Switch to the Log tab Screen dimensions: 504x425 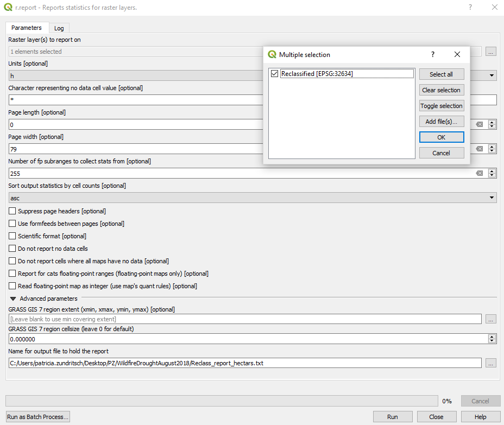pos(59,28)
